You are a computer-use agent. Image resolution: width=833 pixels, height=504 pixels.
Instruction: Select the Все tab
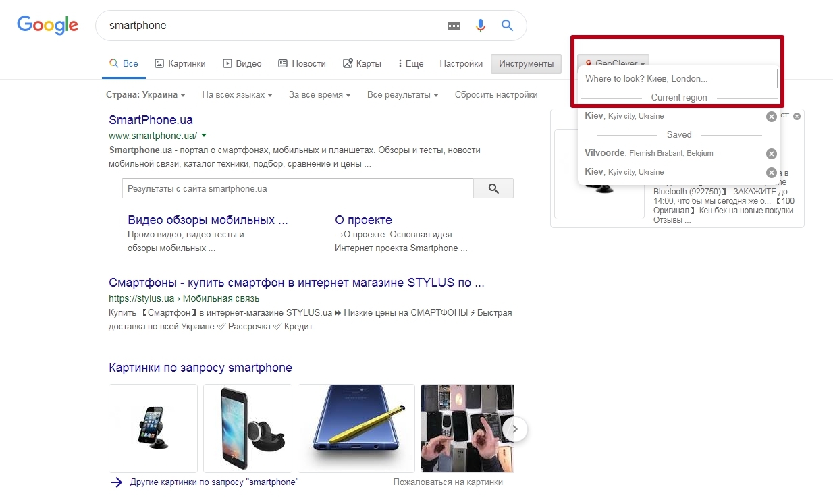(x=124, y=63)
